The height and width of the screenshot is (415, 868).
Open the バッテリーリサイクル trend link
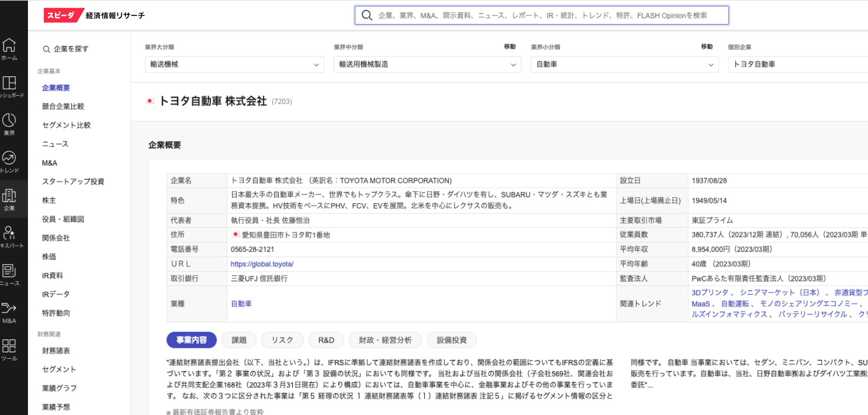813,314
